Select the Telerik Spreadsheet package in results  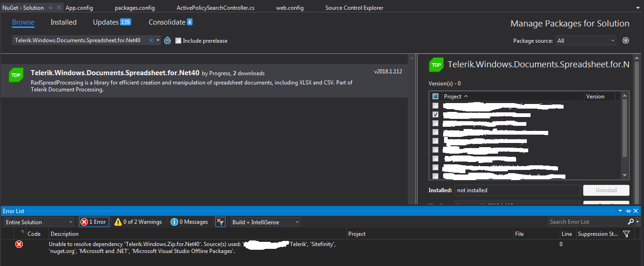(205, 81)
